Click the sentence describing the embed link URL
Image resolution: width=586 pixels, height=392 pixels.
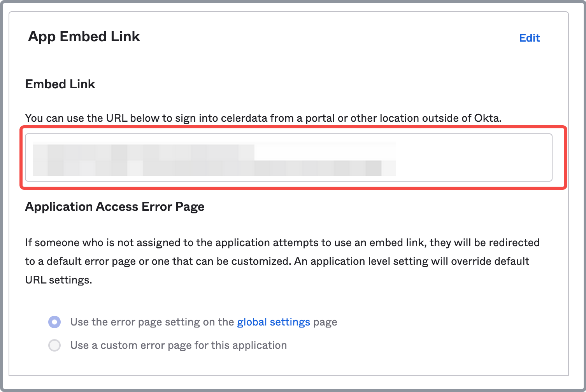click(263, 118)
